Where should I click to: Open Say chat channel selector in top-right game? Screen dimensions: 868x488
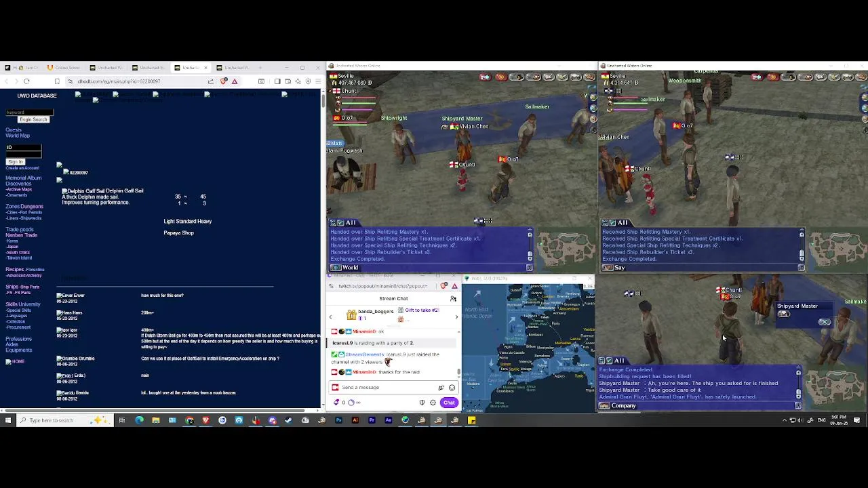(x=614, y=267)
